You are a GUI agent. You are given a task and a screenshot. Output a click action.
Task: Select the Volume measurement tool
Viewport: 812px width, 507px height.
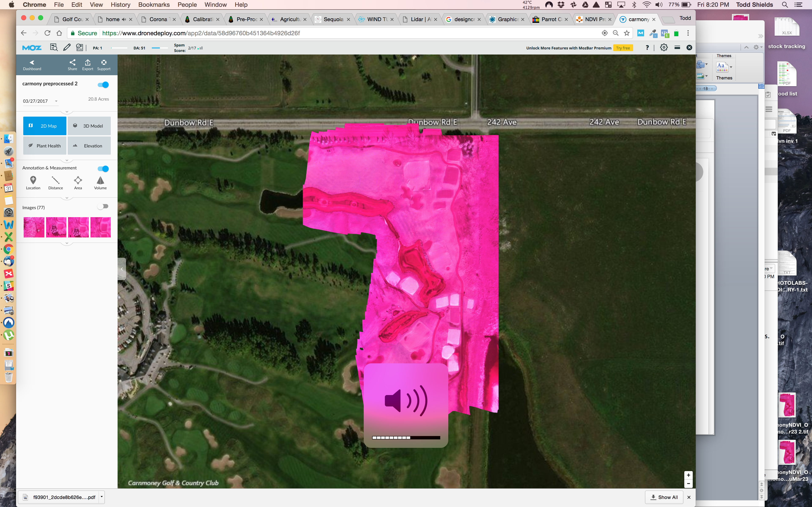coord(100,183)
